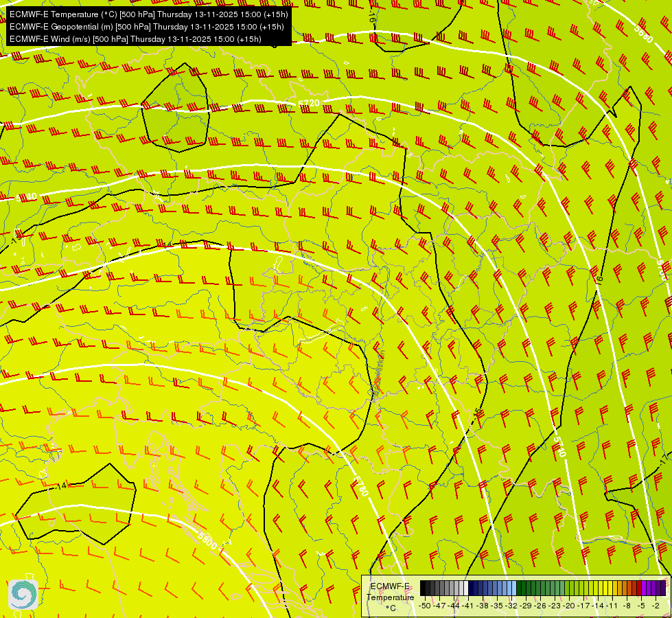Screen dimensions: 672x618
Task: Click the -14 isotherm label near bottom-left
Action: [61, 485]
